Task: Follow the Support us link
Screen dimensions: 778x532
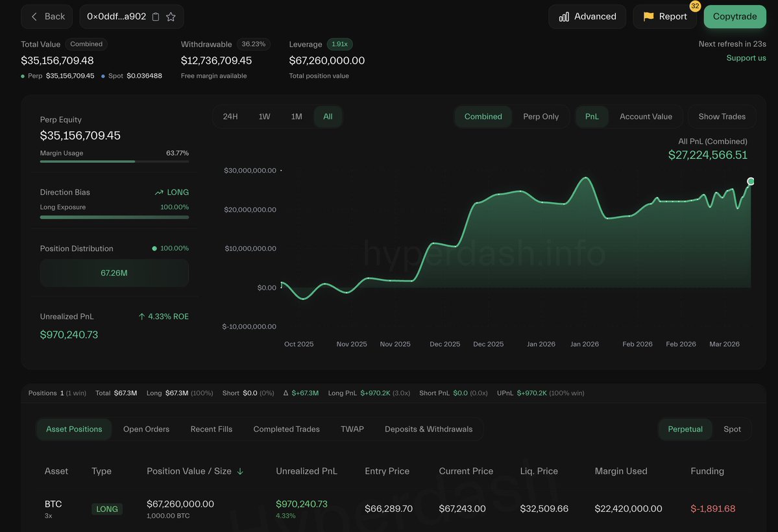Action: (746, 58)
